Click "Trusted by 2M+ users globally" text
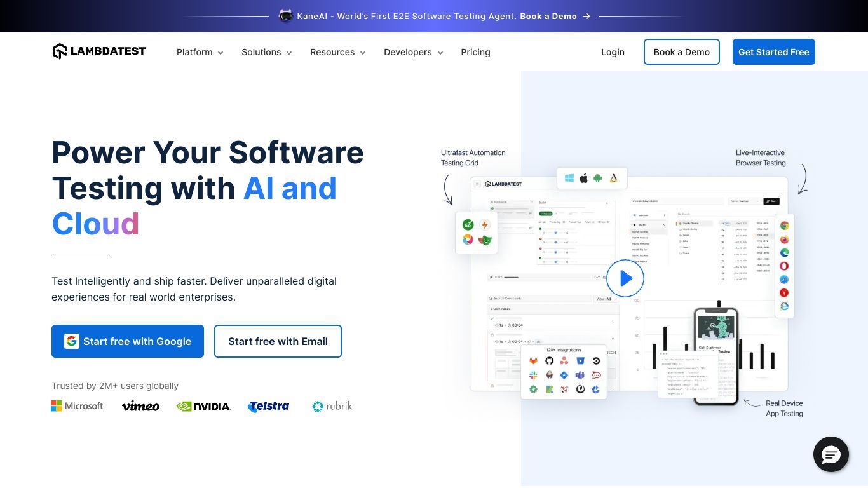Screen dimensions: 868x488 (115, 386)
